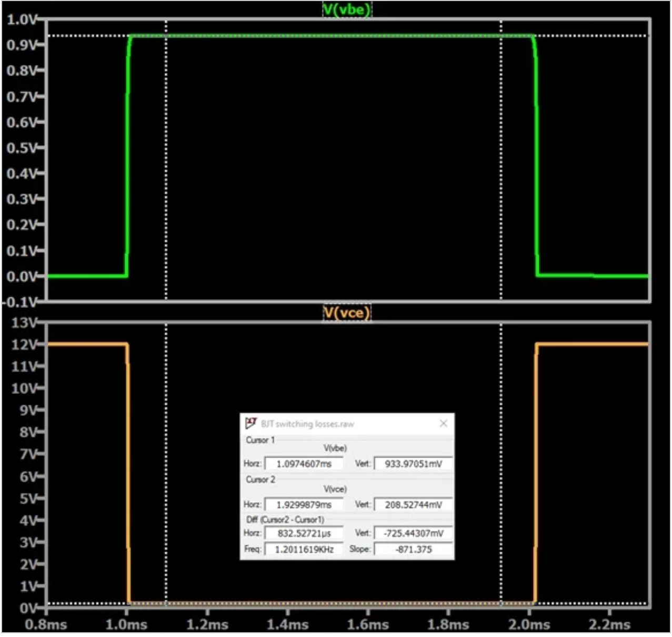Click Cursor 2 Horz field 1.9299879ms

pyautogui.click(x=304, y=504)
